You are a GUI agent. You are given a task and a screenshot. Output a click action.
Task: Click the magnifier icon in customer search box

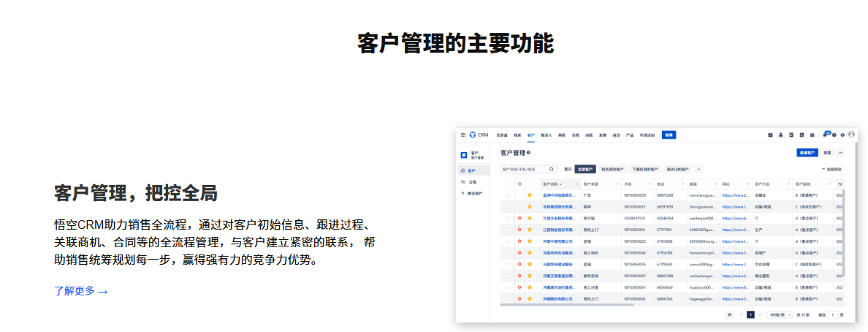pos(552,169)
